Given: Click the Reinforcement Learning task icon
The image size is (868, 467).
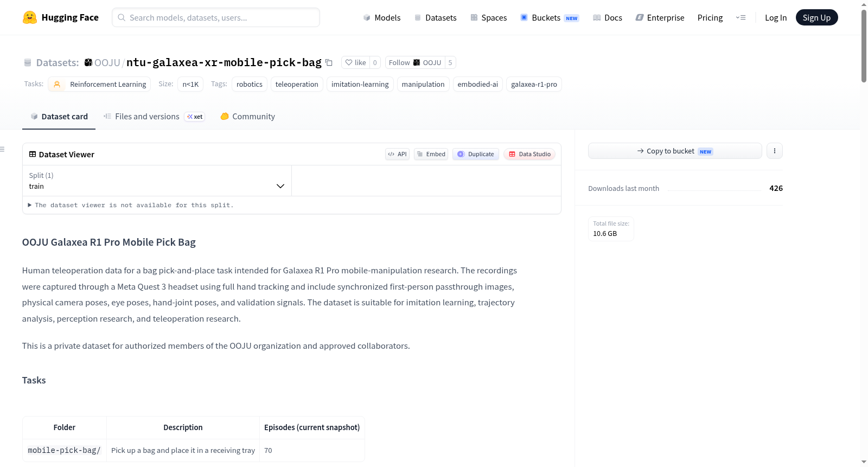Looking at the screenshot, I should point(57,84).
